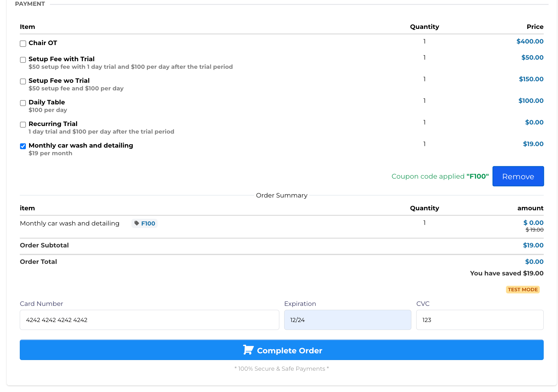Enable the Setup Fee wo Trial item
Screen dimensions: 558x392
coord(23,81)
